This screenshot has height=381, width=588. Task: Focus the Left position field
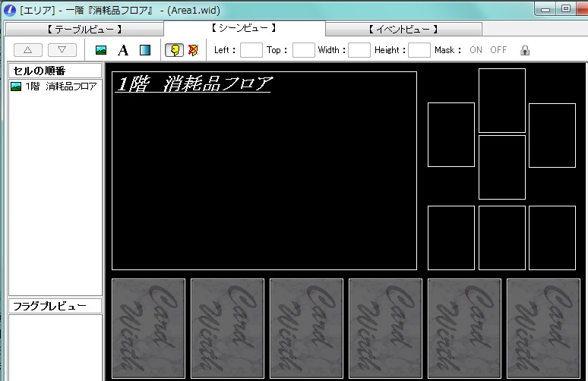point(251,50)
